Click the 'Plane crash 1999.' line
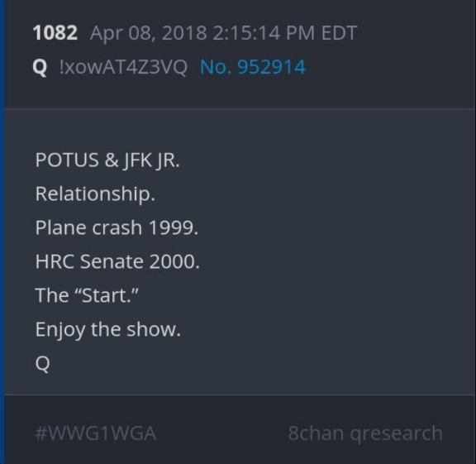476x464 pixels. 117,227
